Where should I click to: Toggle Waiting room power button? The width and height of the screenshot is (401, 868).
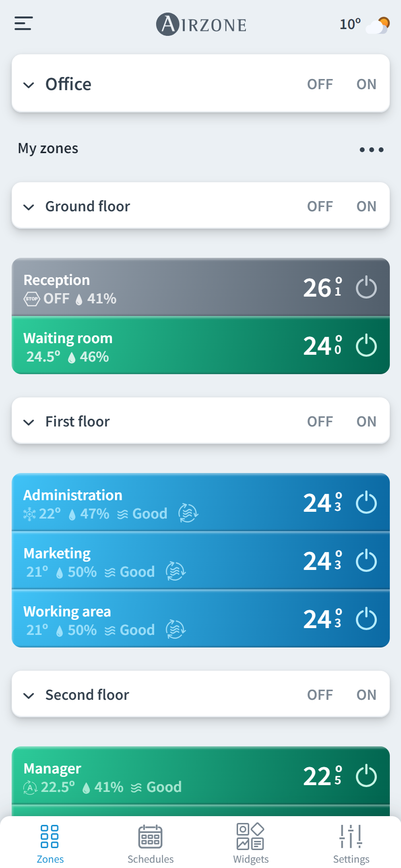point(366,346)
